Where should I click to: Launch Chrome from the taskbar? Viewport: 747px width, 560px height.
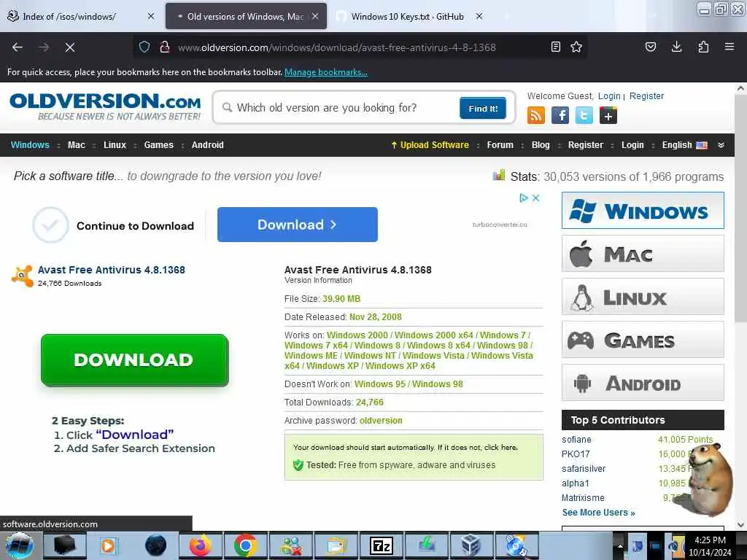click(x=245, y=545)
